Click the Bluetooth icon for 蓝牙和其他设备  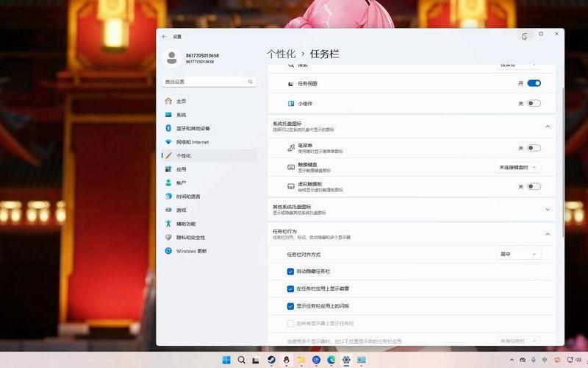tap(168, 128)
